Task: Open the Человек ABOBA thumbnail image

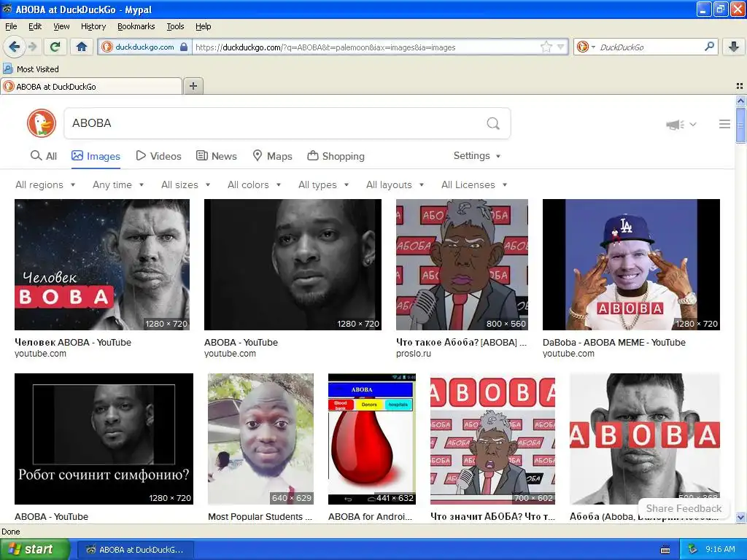Action: [x=102, y=264]
